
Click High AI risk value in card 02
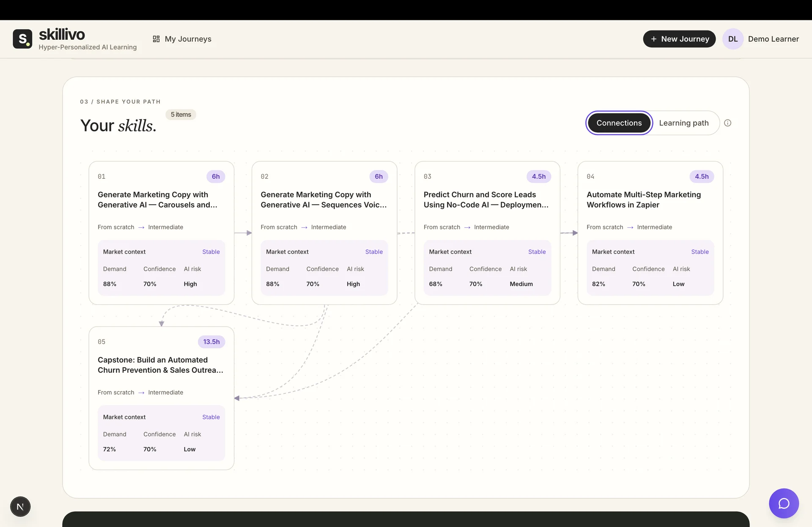pyautogui.click(x=353, y=284)
